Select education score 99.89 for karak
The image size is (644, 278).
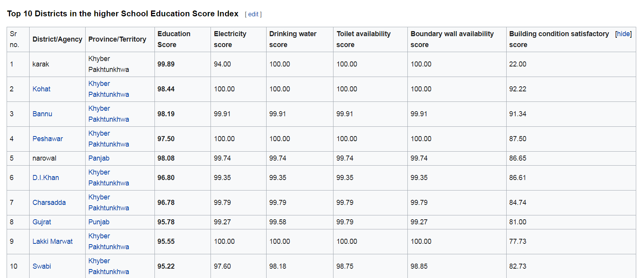tap(166, 64)
